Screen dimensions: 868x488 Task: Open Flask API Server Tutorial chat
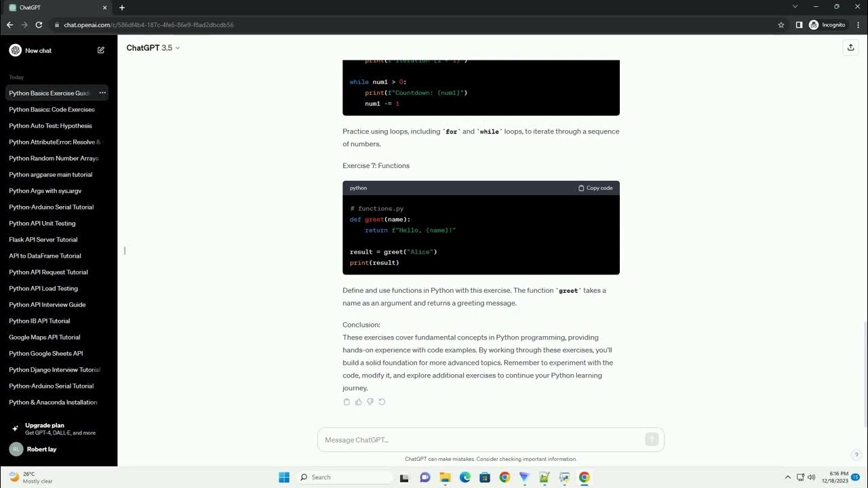[x=57, y=239]
